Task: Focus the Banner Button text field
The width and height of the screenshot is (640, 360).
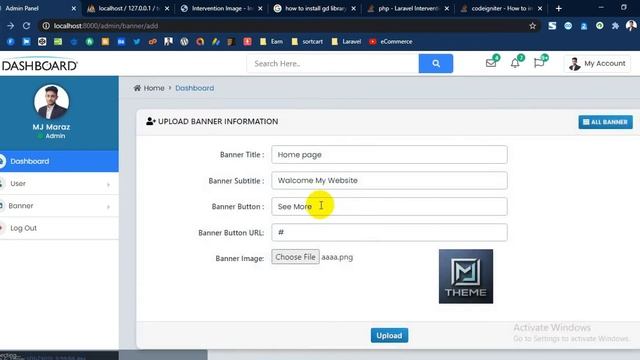Action: pyautogui.click(x=389, y=207)
